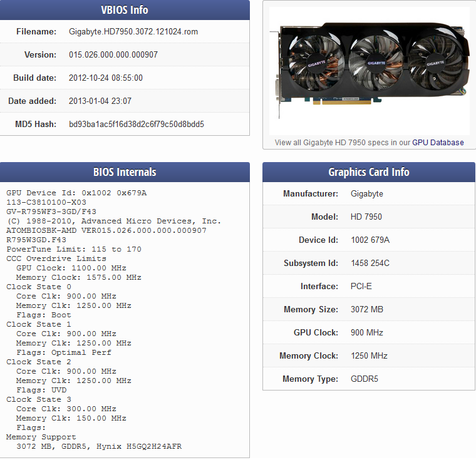Select Memory Size value 3072 MB

pos(367,310)
